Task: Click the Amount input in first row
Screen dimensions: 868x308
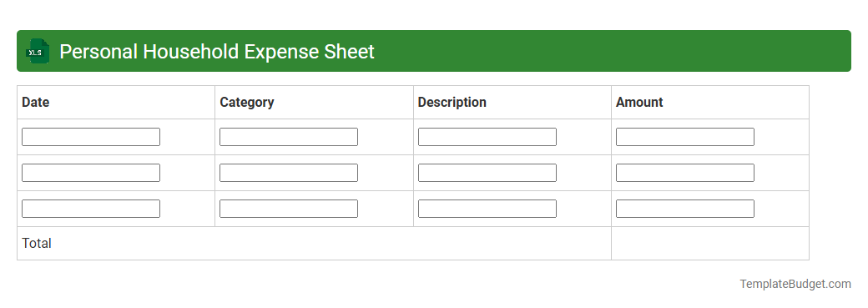Action: [x=684, y=137]
